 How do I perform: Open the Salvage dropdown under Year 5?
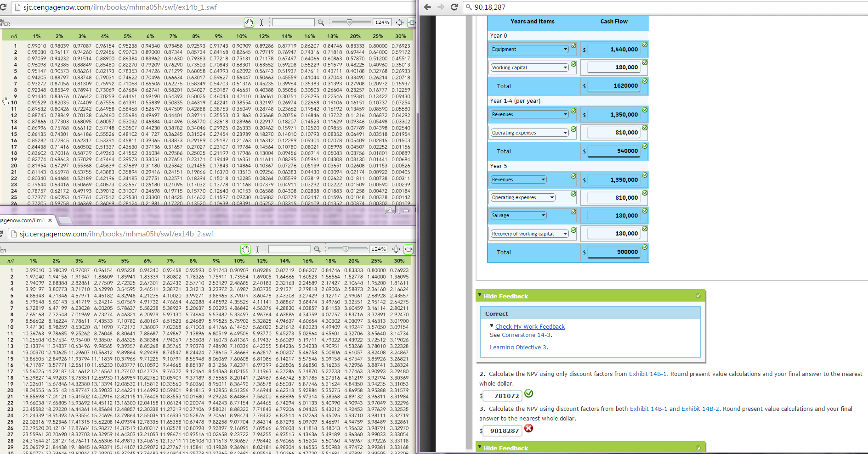pos(519,215)
